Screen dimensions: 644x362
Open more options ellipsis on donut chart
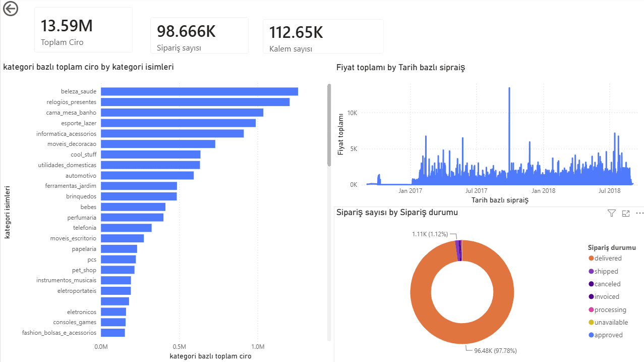click(640, 214)
